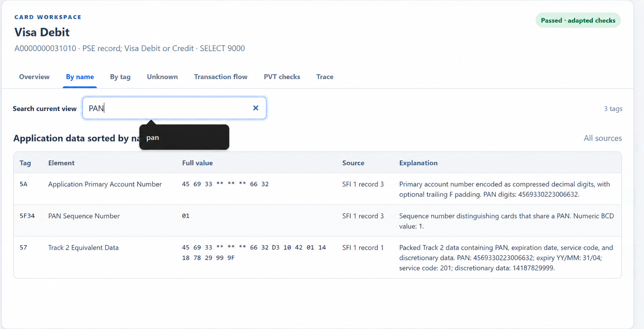The height and width of the screenshot is (329, 644).
Task: Click the Element column header
Action: click(61, 163)
